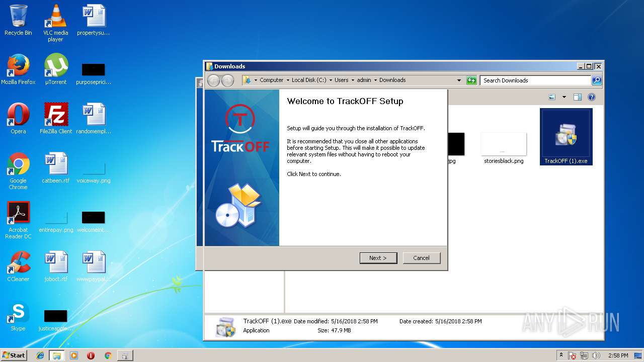Select Acrobat Reader DC shortcut

tap(18, 220)
